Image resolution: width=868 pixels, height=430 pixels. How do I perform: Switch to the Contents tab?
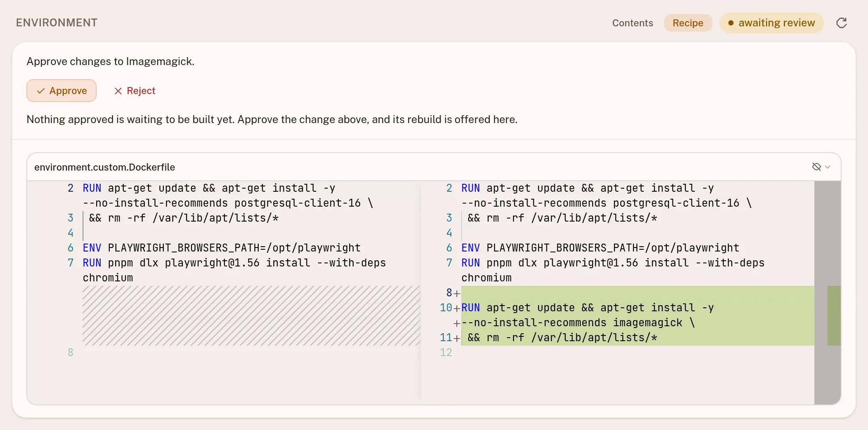[x=633, y=23]
